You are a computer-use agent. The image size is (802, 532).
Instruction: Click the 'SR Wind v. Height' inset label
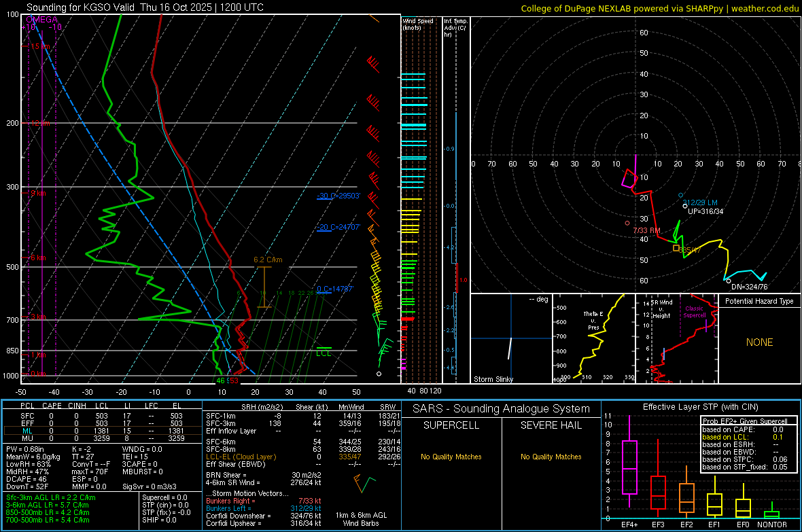tap(661, 309)
